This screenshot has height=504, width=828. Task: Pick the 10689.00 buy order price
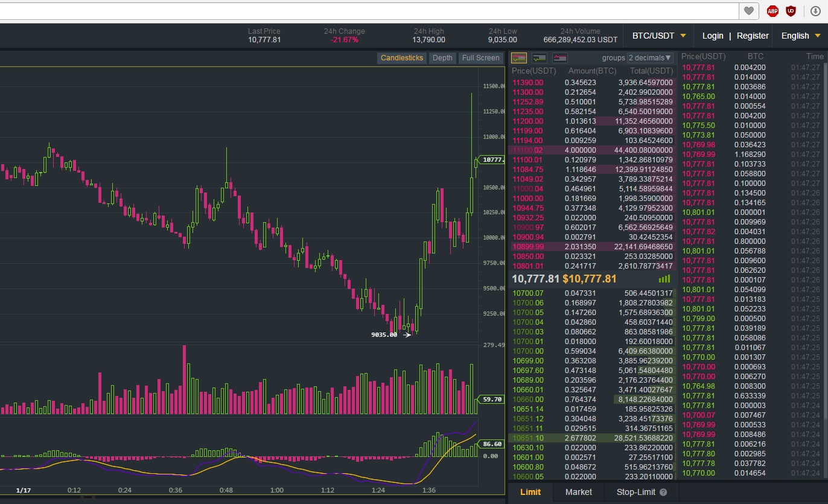click(528, 380)
